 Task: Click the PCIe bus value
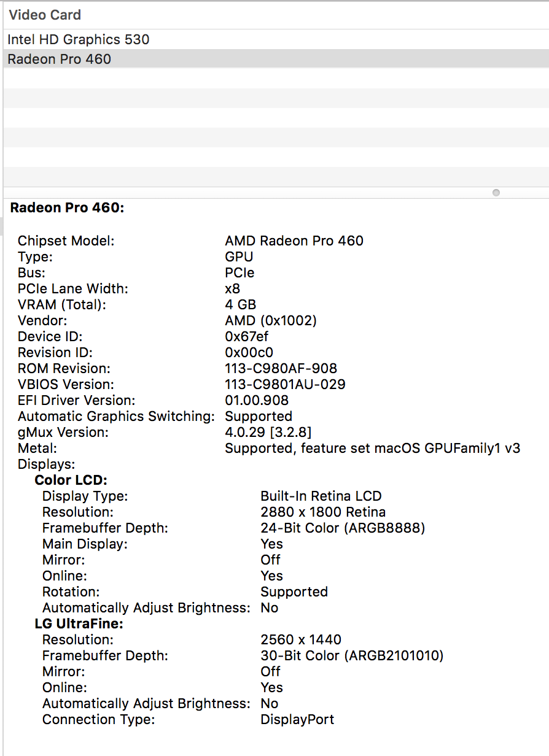pyautogui.click(x=239, y=272)
